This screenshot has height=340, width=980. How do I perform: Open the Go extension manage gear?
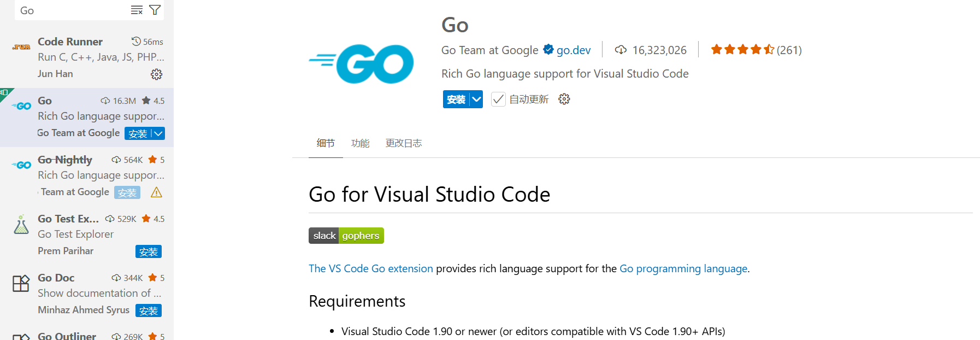coord(564,99)
